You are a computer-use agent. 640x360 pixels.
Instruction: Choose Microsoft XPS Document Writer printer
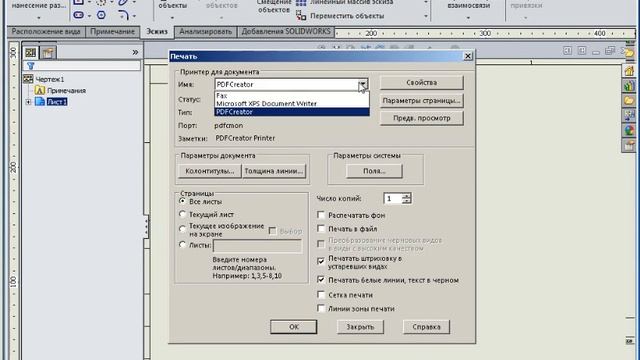292,103
